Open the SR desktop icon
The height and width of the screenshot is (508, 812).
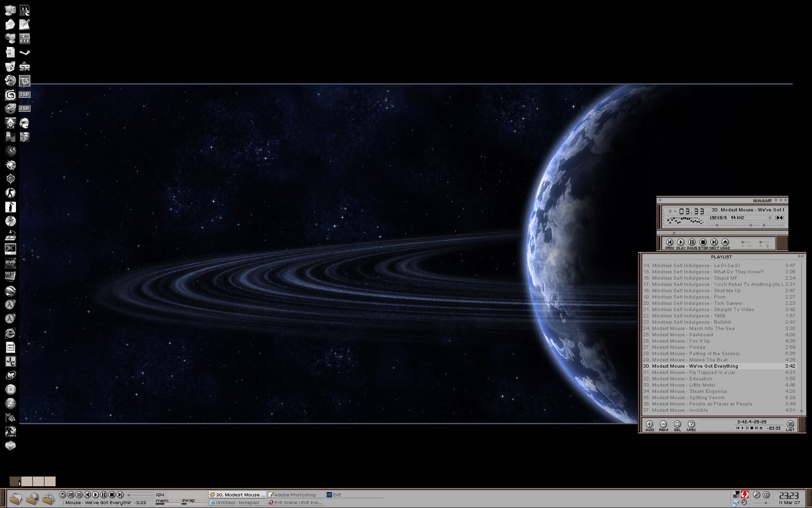25,67
